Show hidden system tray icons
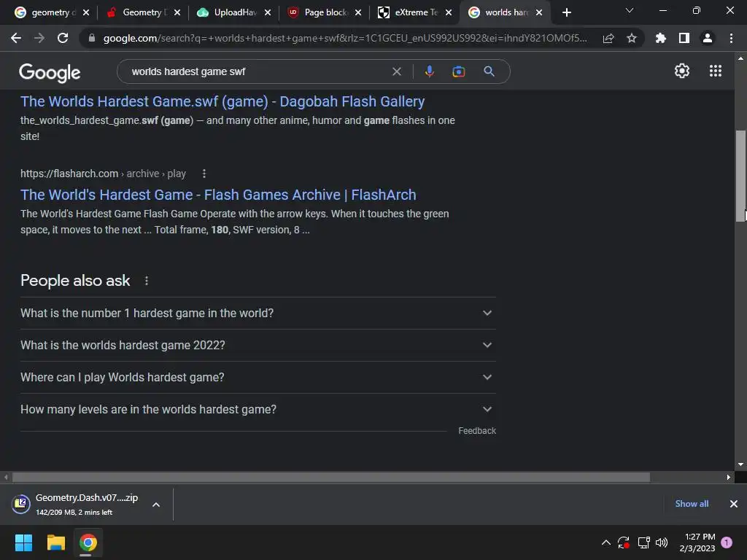This screenshot has height=560, width=747. (606, 542)
